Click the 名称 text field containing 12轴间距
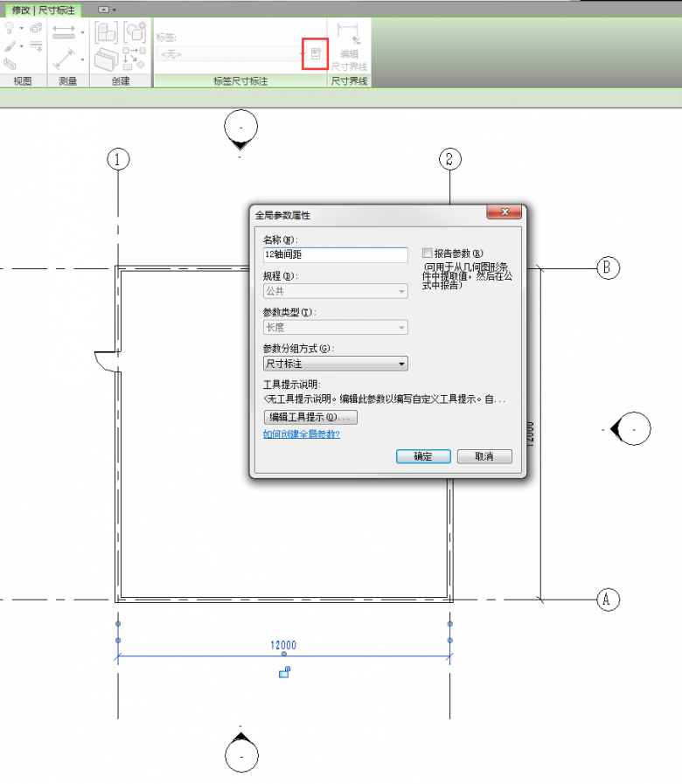Screen dimensions: 682x784 pos(336,254)
